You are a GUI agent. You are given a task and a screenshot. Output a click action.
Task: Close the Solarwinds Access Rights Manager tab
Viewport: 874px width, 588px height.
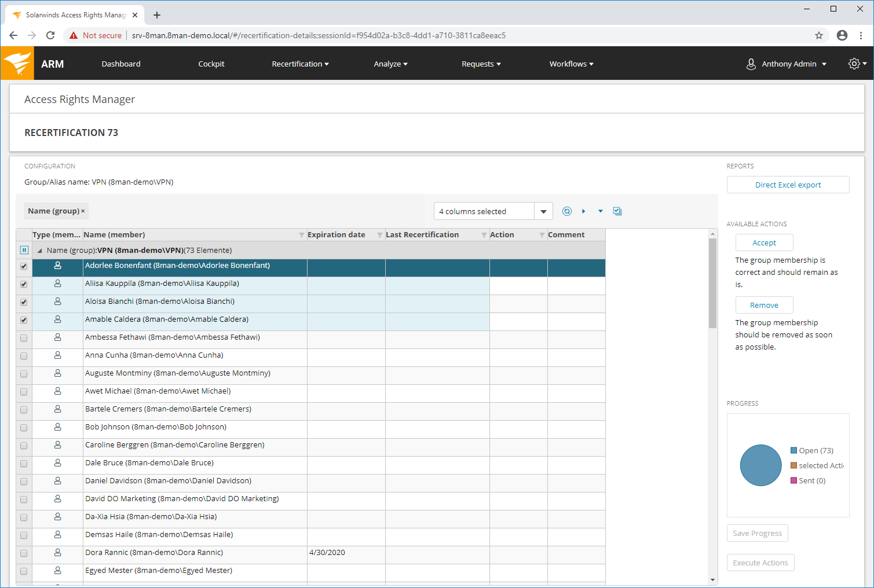135,15
